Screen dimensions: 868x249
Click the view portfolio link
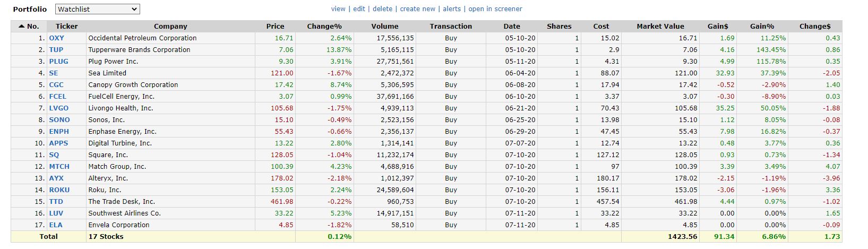338,9
